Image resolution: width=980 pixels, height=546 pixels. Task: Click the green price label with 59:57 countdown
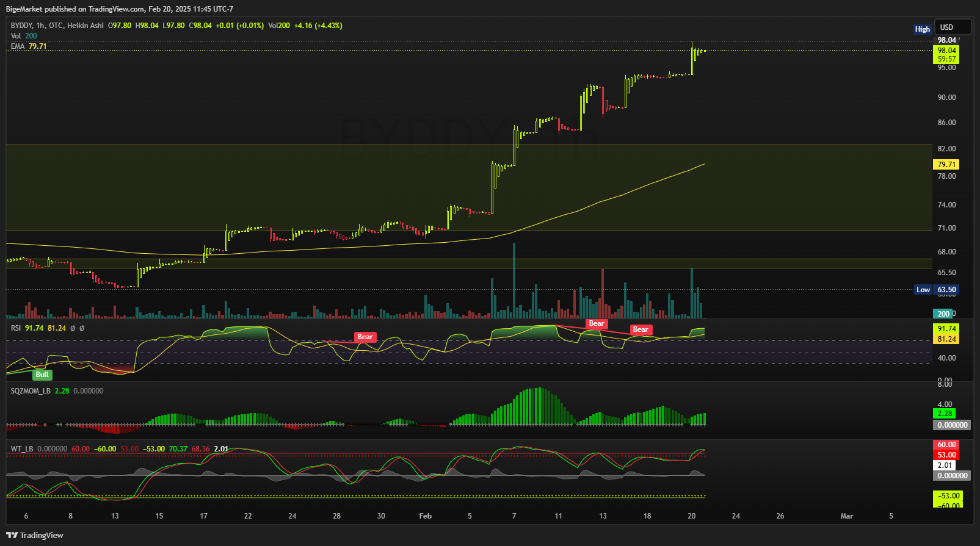[946, 55]
